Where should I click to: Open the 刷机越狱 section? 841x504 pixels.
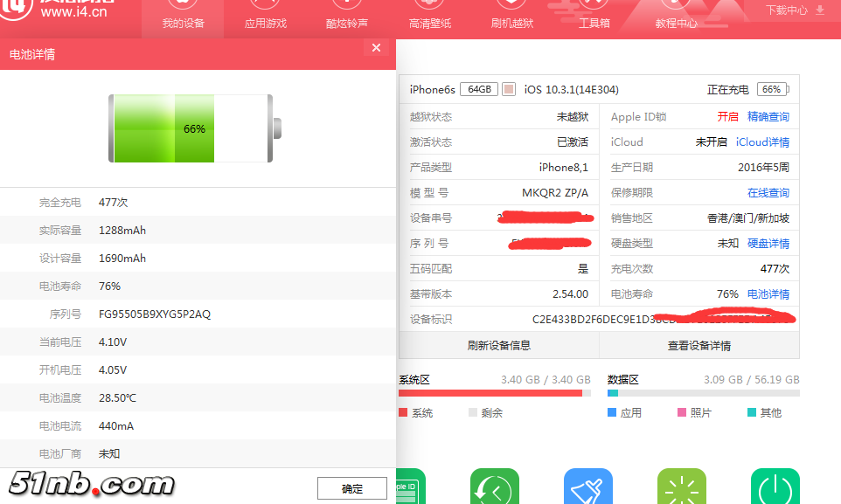pyautogui.click(x=511, y=24)
